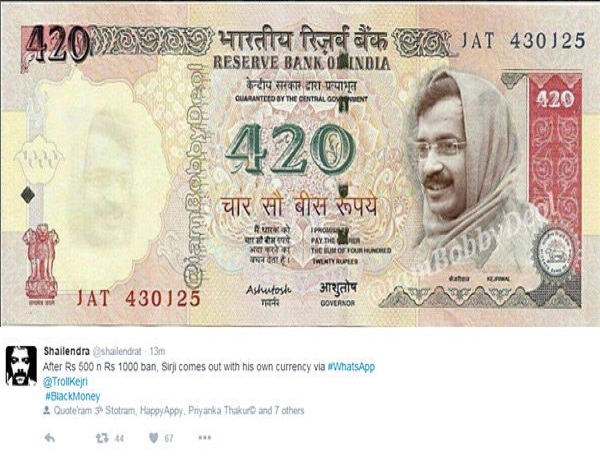This screenshot has height=461, width=600.
Task: Click the tagged-people person icon
Action: point(47,411)
